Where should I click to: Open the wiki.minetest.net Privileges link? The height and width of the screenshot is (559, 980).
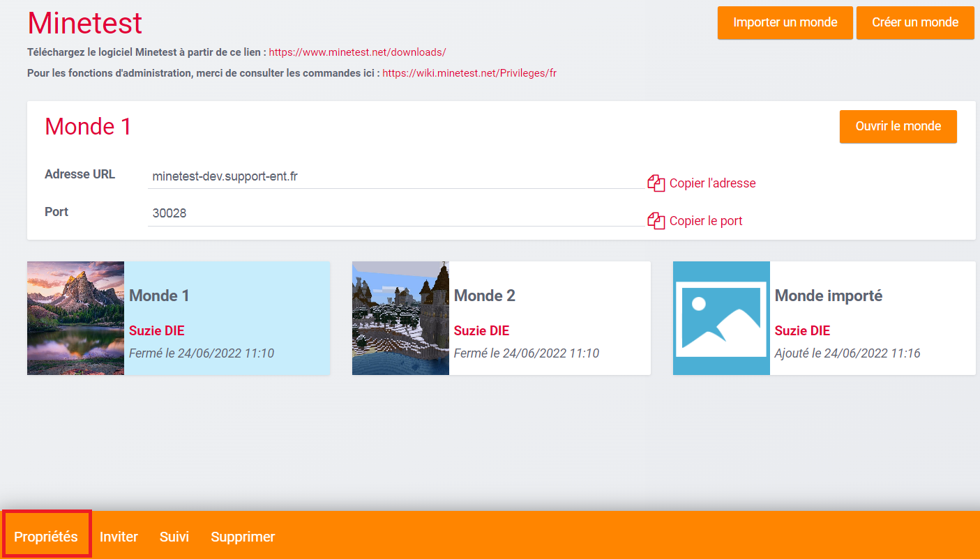[469, 72]
